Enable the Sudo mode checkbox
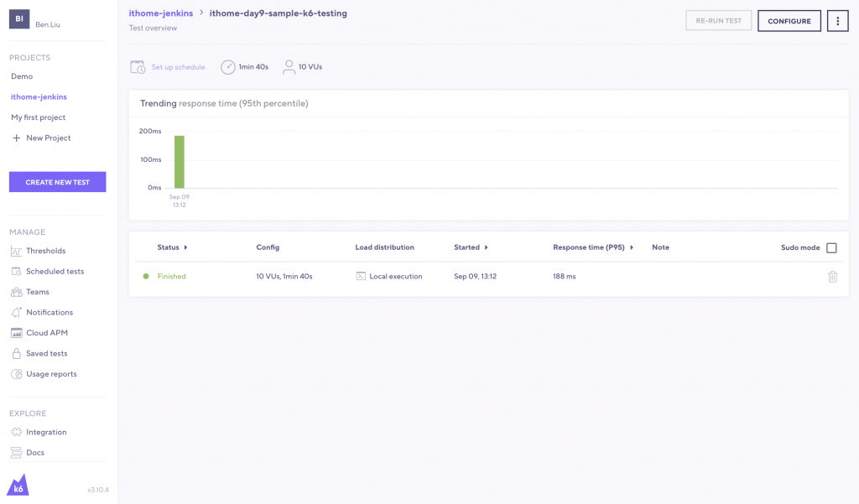The image size is (859, 504). 831,247
